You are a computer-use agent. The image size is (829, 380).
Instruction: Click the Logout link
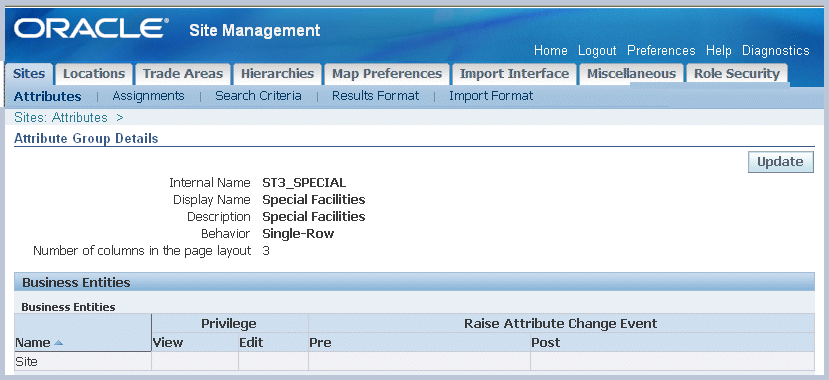click(x=597, y=51)
